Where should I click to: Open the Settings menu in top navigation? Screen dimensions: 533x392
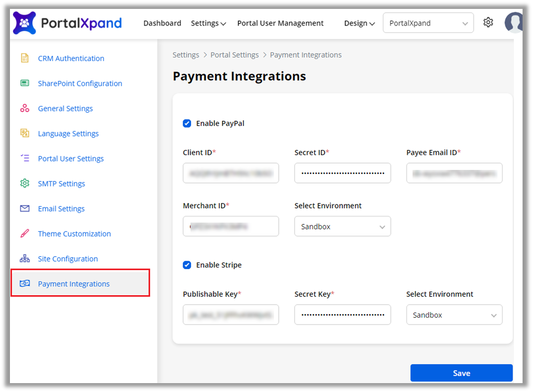pyautogui.click(x=208, y=23)
